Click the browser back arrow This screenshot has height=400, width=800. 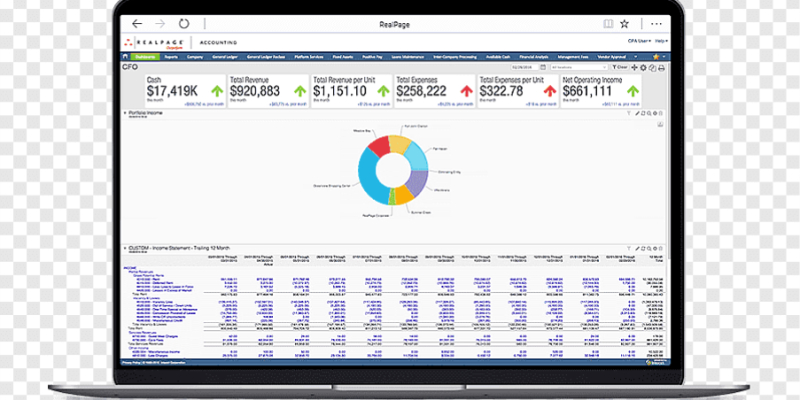coord(136,22)
